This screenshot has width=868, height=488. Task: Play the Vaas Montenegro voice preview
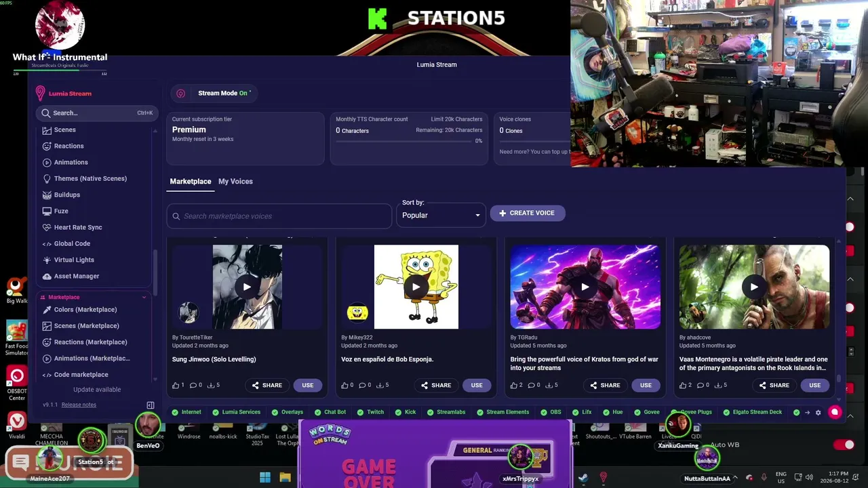tap(754, 287)
